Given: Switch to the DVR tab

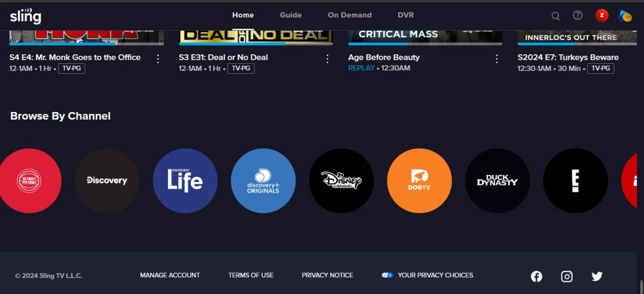Looking at the screenshot, I should point(406,15).
